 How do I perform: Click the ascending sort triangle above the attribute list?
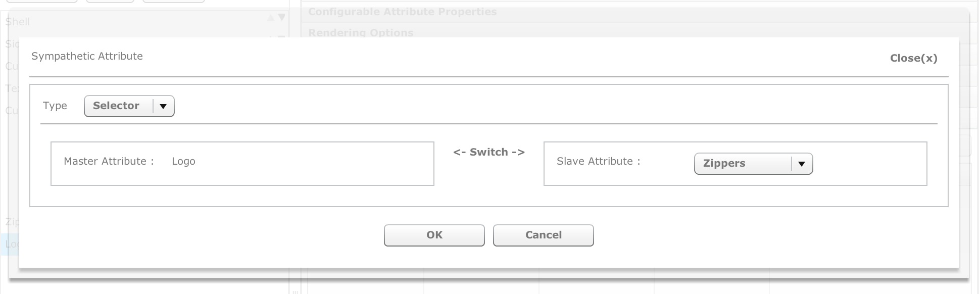[x=272, y=17]
